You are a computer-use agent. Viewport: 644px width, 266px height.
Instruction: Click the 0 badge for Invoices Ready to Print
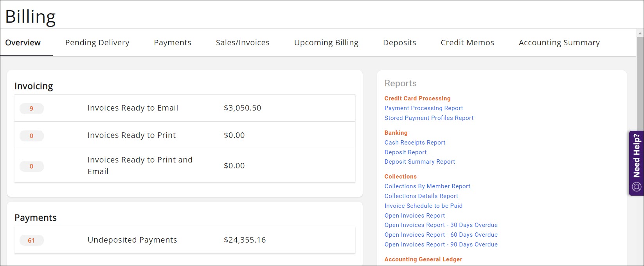pyautogui.click(x=32, y=136)
